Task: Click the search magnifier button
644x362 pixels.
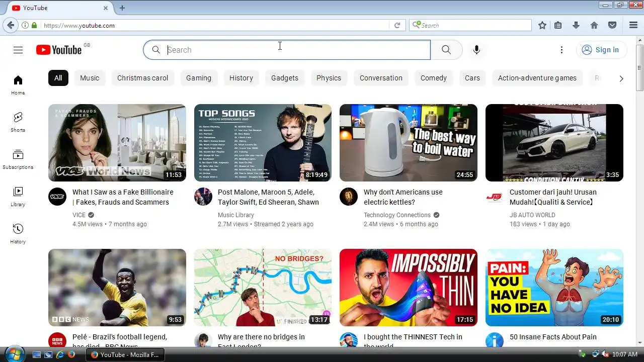Action: 446,50
